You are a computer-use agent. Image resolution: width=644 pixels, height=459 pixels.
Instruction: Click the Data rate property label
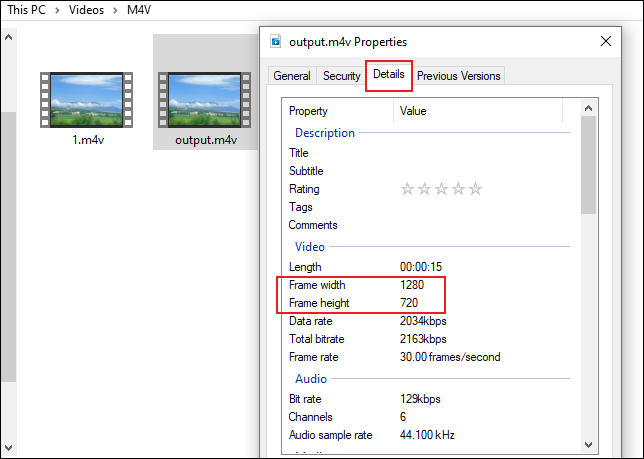pyautogui.click(x=310, y=321)
